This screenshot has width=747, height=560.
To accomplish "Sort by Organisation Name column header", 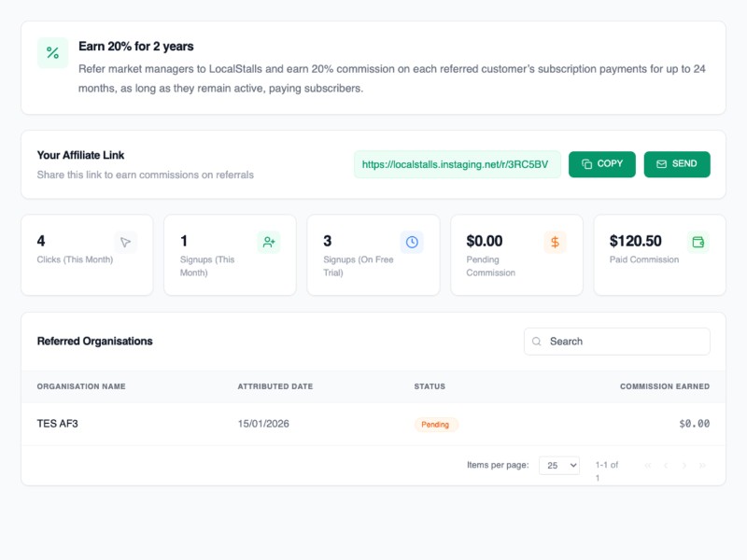I will [x=81, y=386].
